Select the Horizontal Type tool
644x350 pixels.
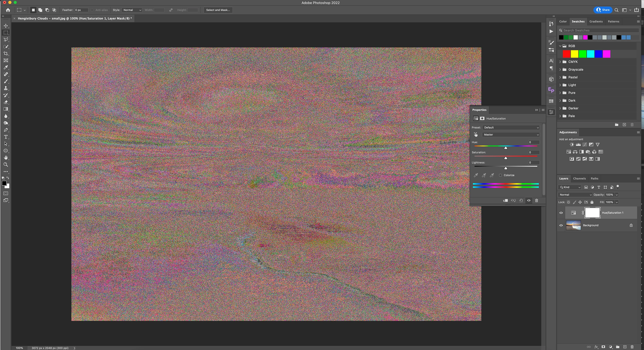pyautogui.click(x=6, y=137)
